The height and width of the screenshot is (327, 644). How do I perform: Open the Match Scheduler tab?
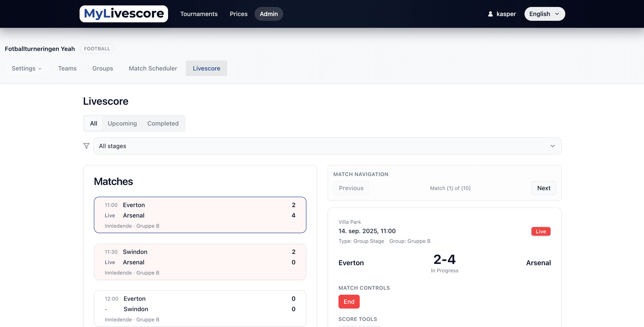tap(153, 68)
